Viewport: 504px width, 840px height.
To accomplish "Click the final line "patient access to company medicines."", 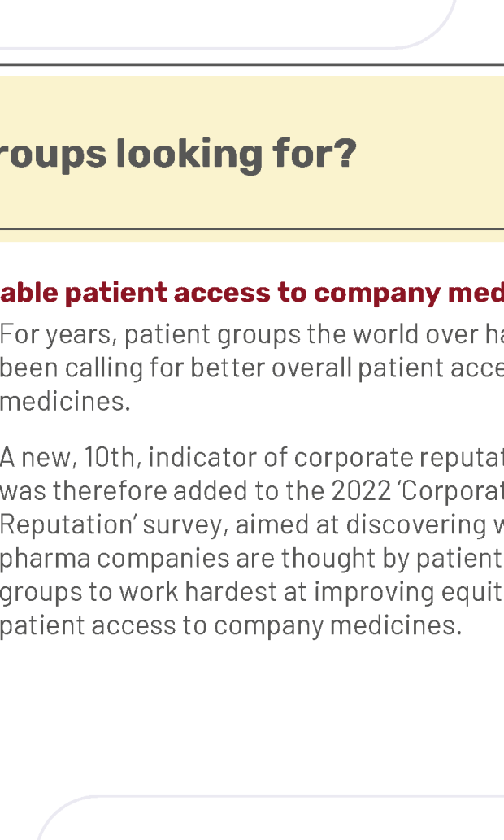I will (231, 625).
